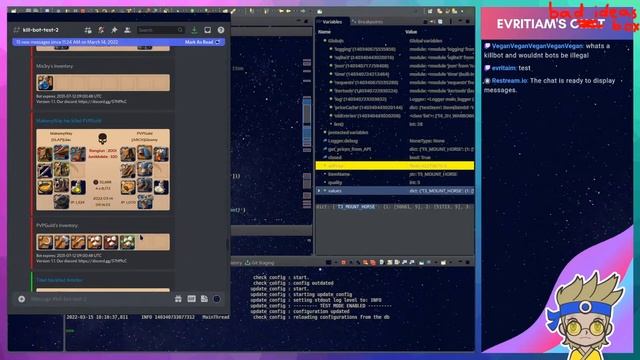Viewport: 640px width, 360px height.
Task: Click the 'TEST MODE ENABLED' console line
Action: (321, 305)
